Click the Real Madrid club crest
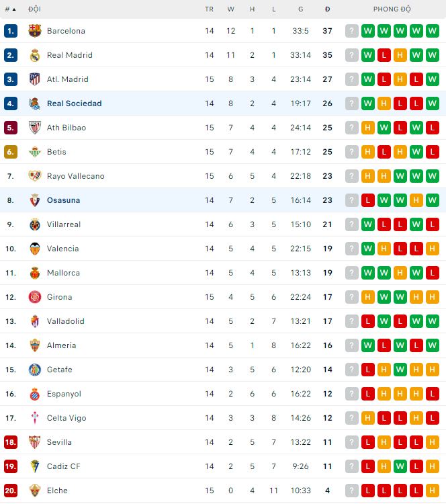The width and height of the screenshot is (446, 504). coord(35,55)
